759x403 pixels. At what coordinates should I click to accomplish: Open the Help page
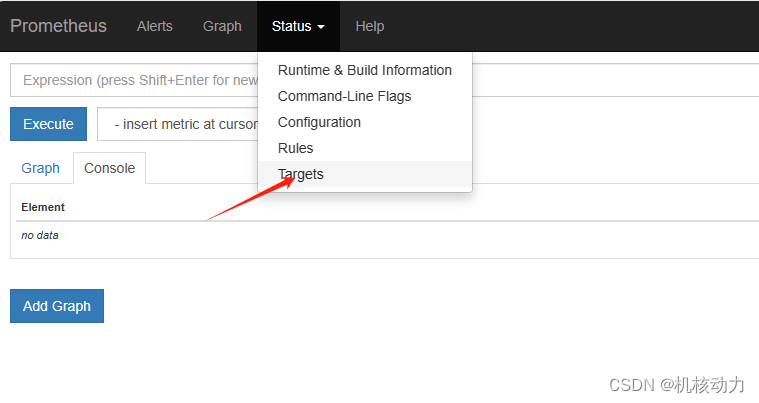tap(370, 26)
